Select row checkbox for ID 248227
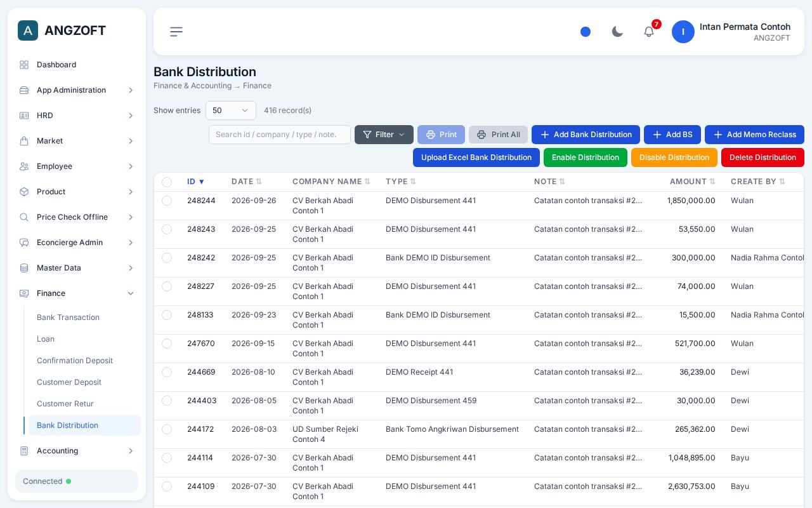This screenshot has height=508, width=812. [167, 286]
